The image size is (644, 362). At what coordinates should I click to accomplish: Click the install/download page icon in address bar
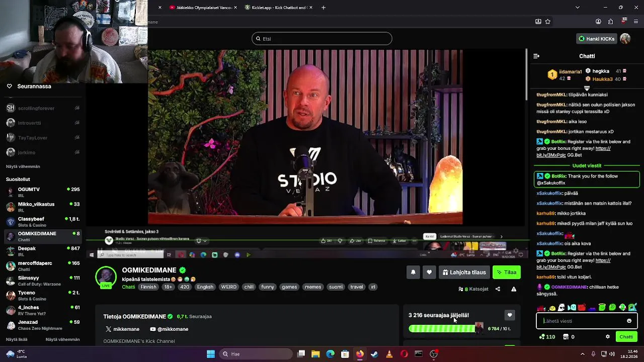coord(538,22)
